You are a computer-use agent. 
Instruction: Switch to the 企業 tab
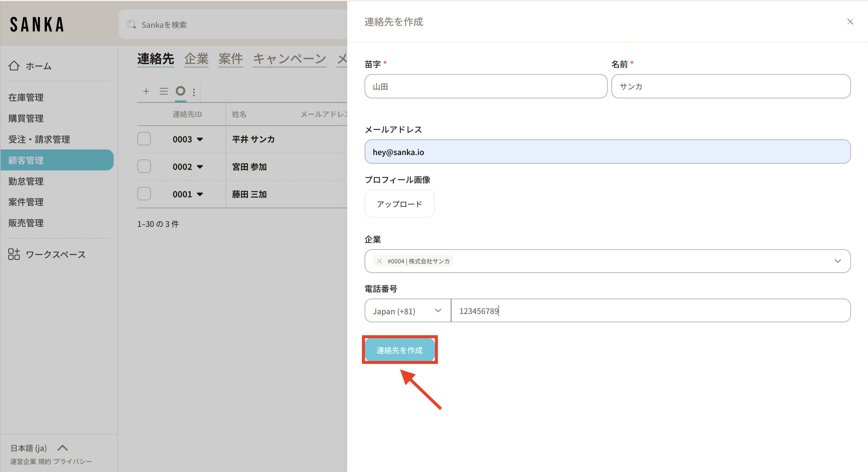click(196, 59)
